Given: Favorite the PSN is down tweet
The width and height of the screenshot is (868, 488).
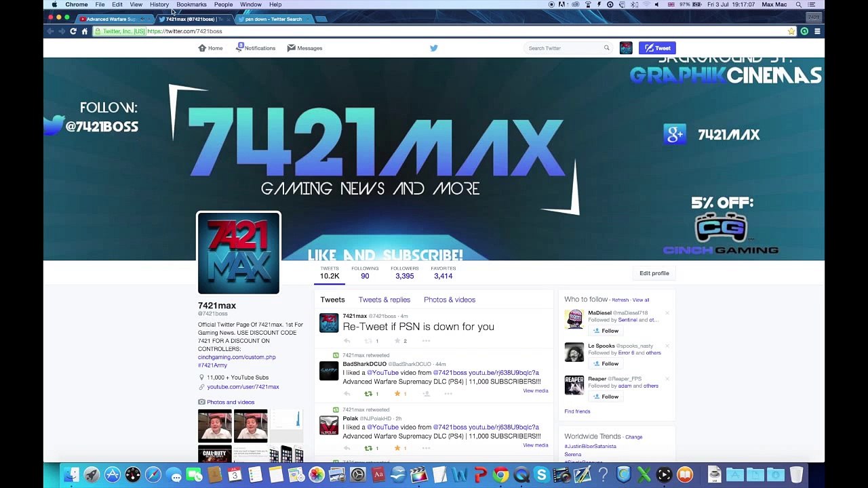Looking at the screenshot, I should click(397, 341).
